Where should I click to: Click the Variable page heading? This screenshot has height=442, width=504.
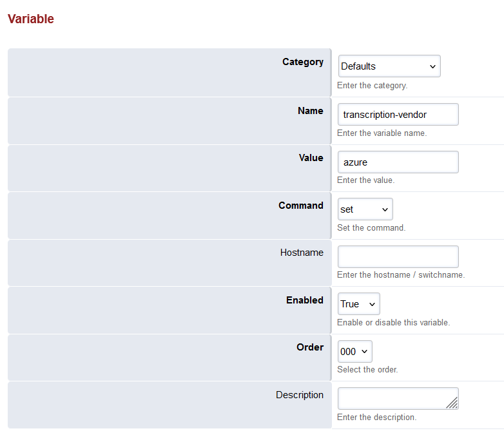31,19
